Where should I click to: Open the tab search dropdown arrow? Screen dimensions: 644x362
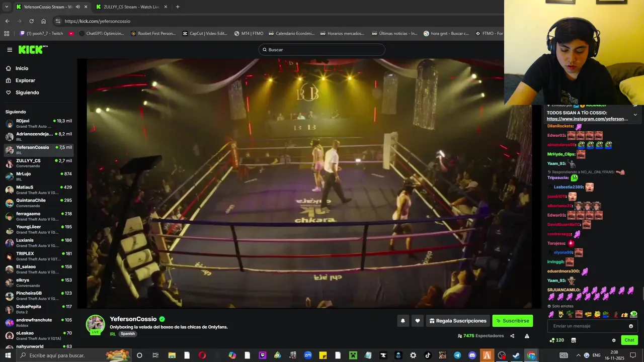pyautogui.click(x=7, y=7)
